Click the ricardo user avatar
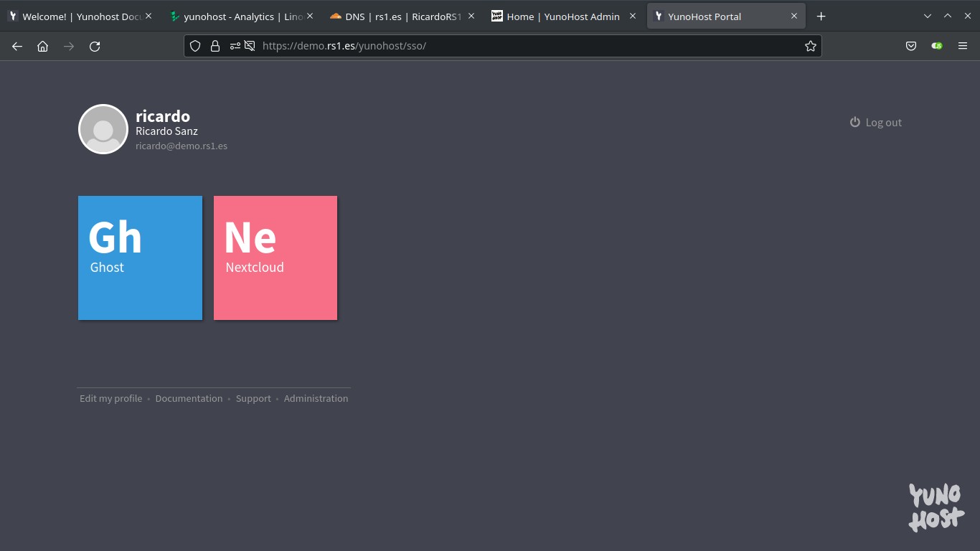Image resolution: width=980 pixels, height=551 pixels. point(103,129)
